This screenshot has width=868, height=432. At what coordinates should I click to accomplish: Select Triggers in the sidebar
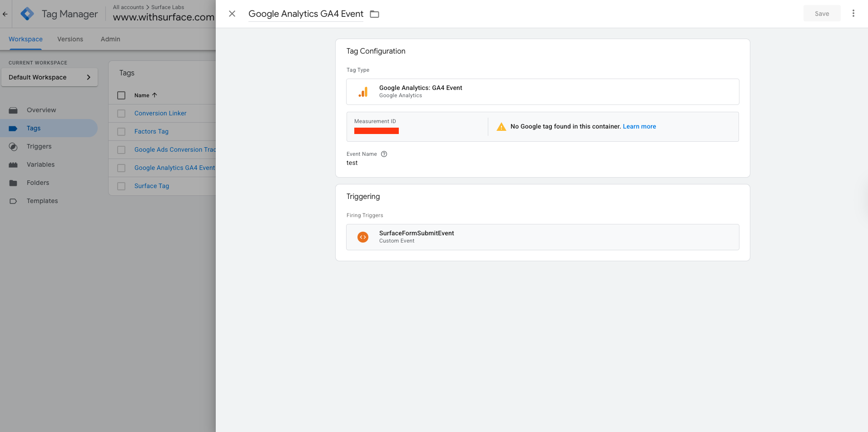coord(39,146)
